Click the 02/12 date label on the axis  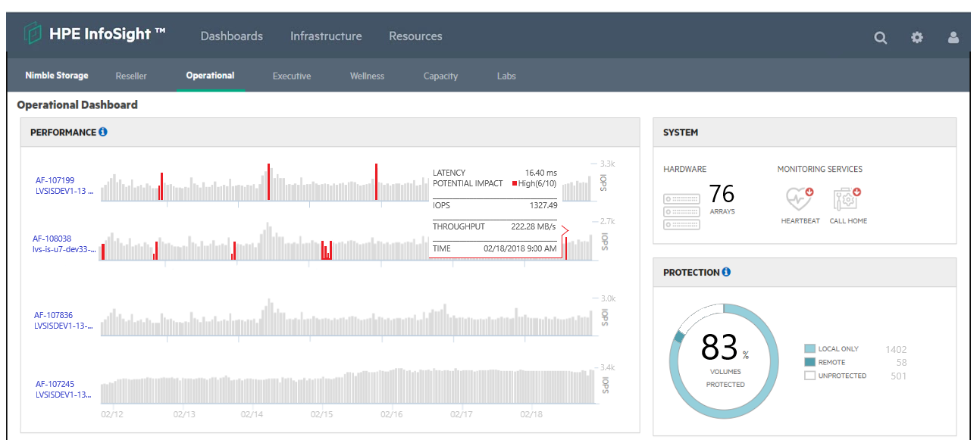click(112, 414)
